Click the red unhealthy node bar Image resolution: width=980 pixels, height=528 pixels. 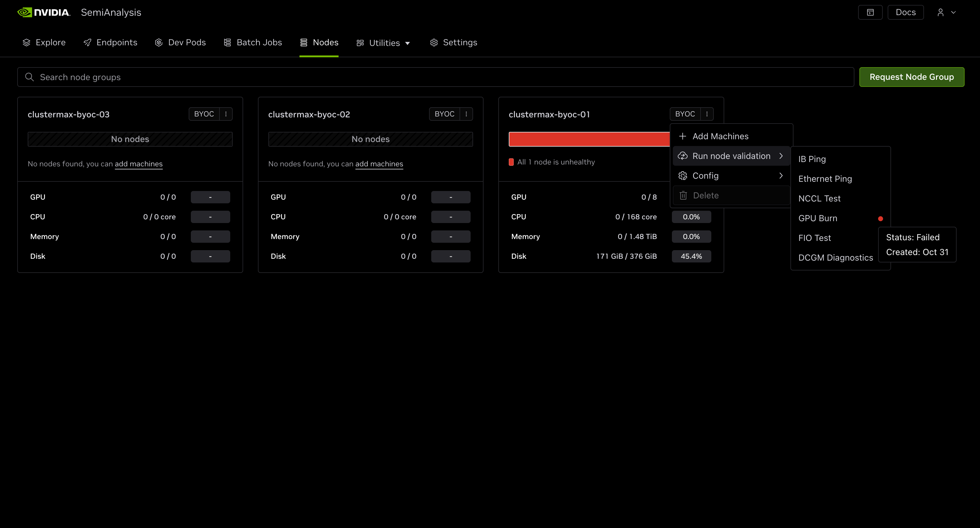point(588,139)
